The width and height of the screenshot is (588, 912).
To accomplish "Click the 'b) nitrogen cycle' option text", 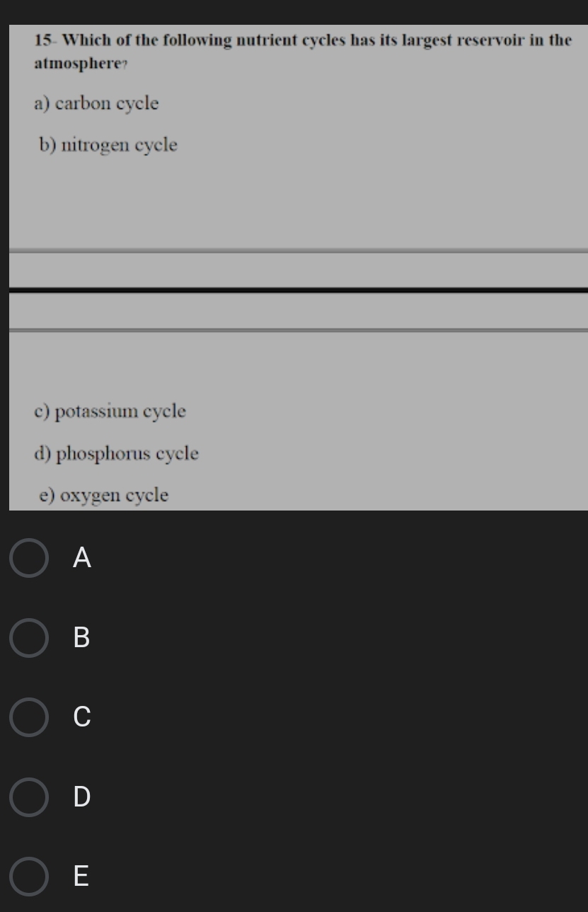I will (x=108, y=146).
